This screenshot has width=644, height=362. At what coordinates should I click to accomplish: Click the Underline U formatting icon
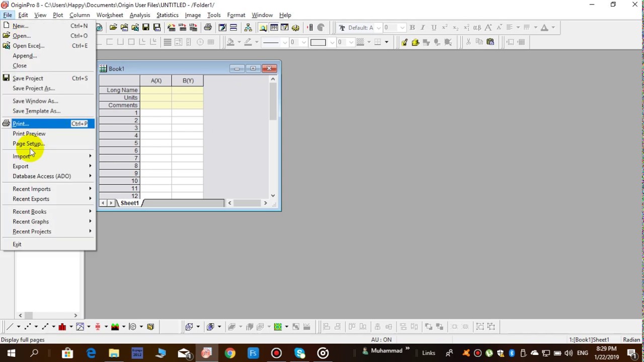coord(434,28)
